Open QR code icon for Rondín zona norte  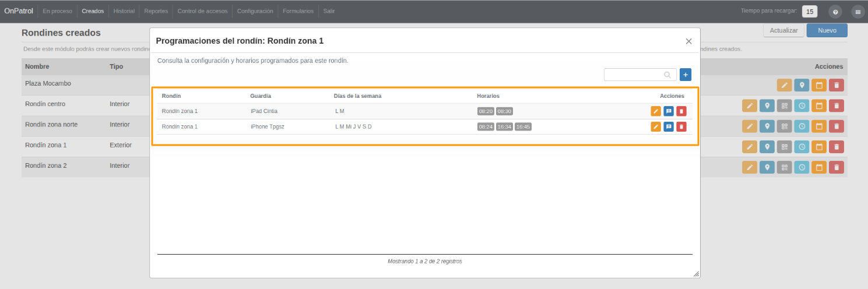785,126
